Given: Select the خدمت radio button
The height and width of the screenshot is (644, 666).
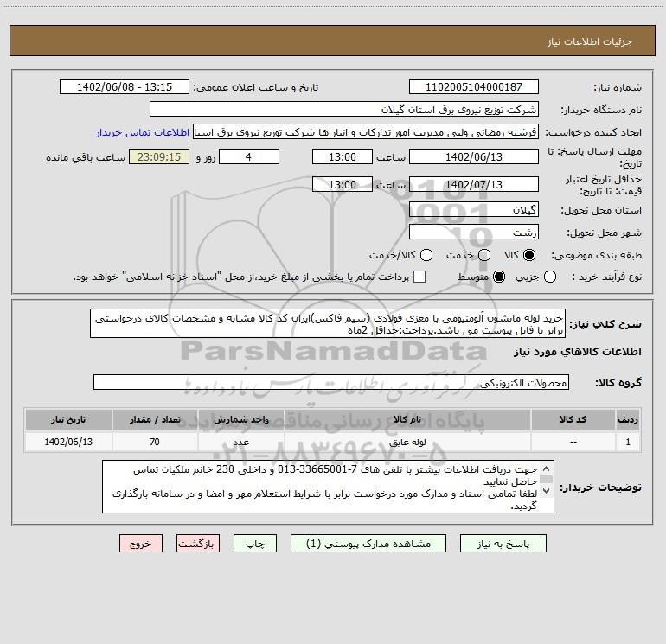Looking at the screenshot, I should point(484,255).
